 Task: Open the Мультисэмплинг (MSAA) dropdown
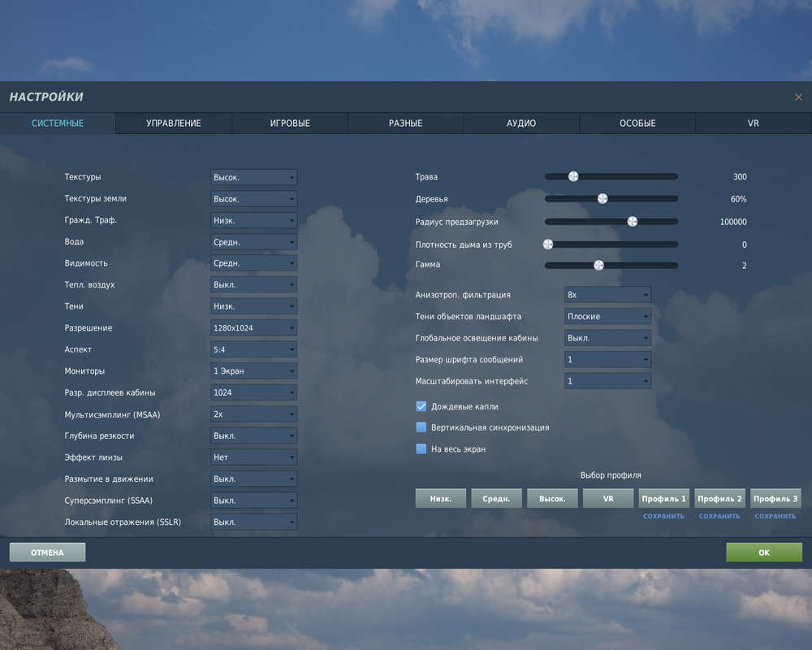(253, 414)
